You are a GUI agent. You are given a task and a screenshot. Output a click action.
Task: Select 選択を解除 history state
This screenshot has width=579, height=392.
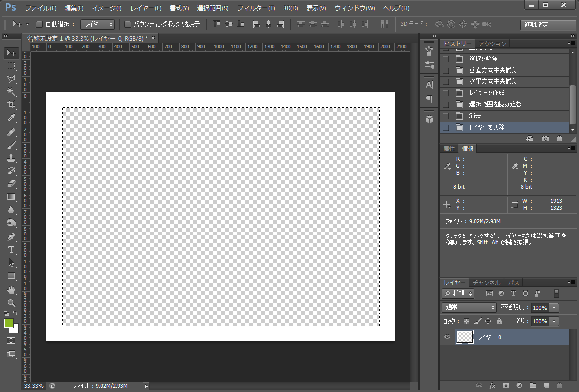(x=482, y=59)
